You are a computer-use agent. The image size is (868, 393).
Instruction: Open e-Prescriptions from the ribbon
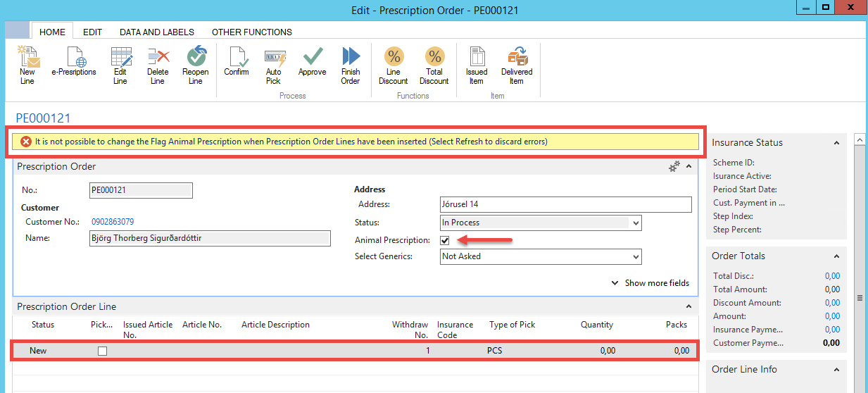(x=74, y=58)
